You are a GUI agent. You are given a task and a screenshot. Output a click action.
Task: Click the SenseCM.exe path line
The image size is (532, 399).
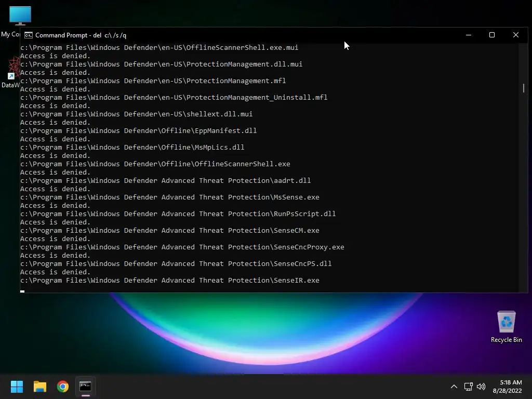coord(170,230)
